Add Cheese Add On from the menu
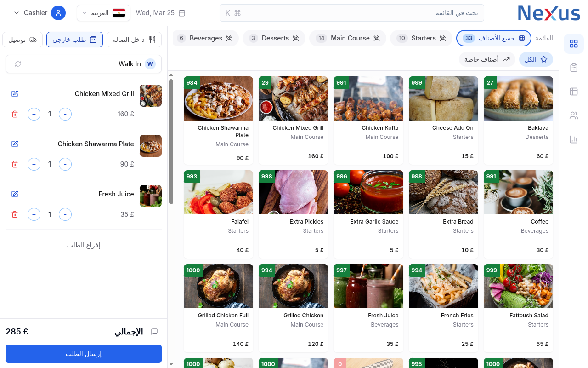This screenshot has height=368, width=588. click(x=443, y=121)
